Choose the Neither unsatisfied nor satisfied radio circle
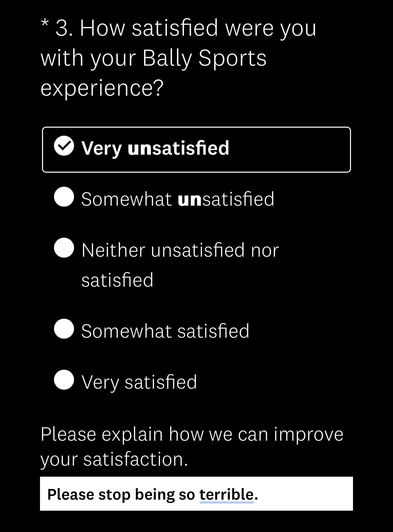The image size is (393, 532). point(64,248)
